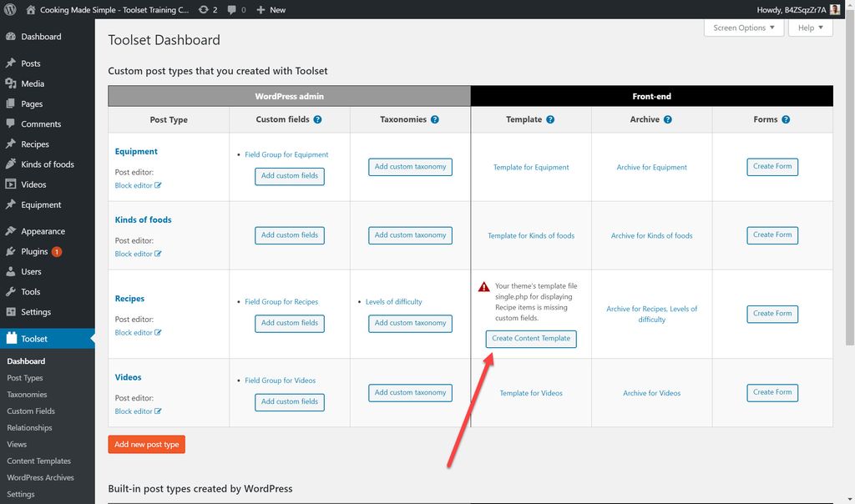The width and height of the screenshot is (855, 504).
Task: Click the Posts pin icon in sidebar
Action: point(10,63)
